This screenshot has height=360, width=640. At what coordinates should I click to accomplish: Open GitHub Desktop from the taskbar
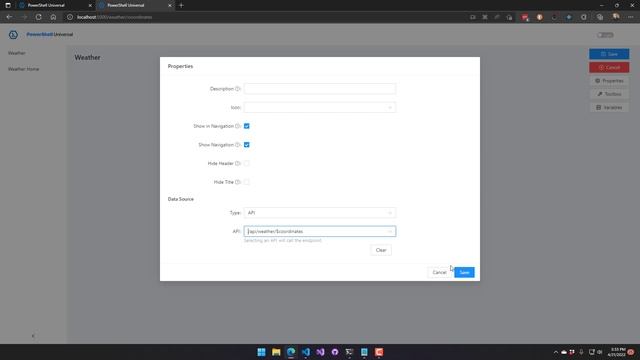click(x=335, y=352)
